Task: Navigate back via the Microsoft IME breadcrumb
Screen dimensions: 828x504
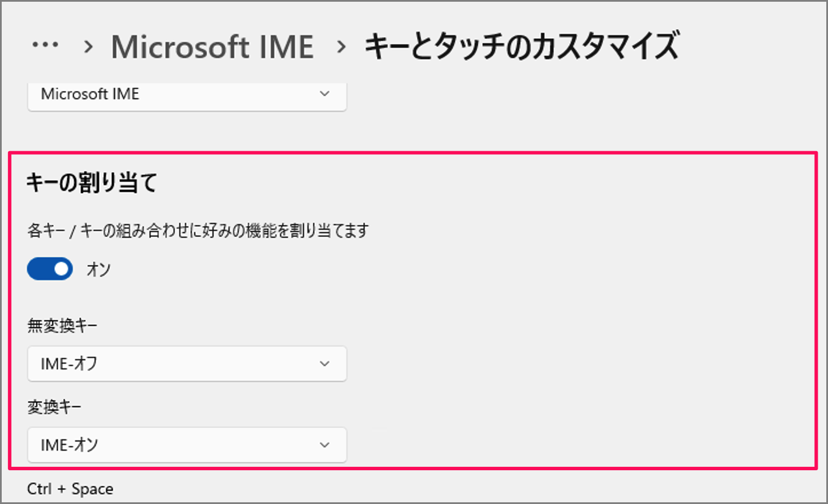Action: point(212,46)
